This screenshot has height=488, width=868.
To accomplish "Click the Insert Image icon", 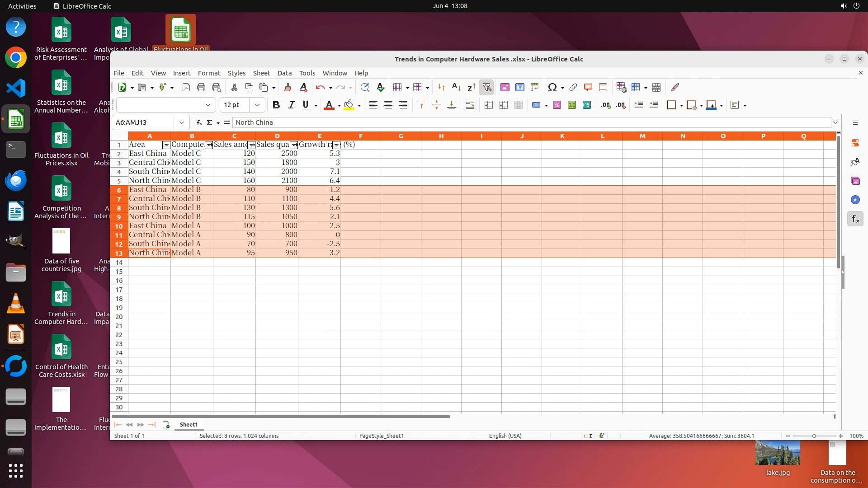I will [505, 87].
